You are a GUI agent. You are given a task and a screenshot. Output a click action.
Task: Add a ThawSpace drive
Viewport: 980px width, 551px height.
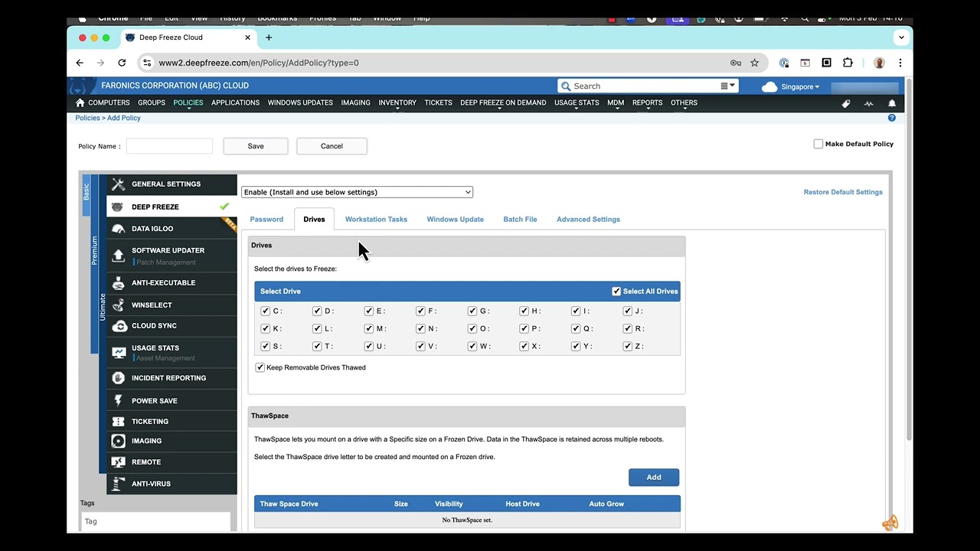pyautogui.click(x=654, y=478)
